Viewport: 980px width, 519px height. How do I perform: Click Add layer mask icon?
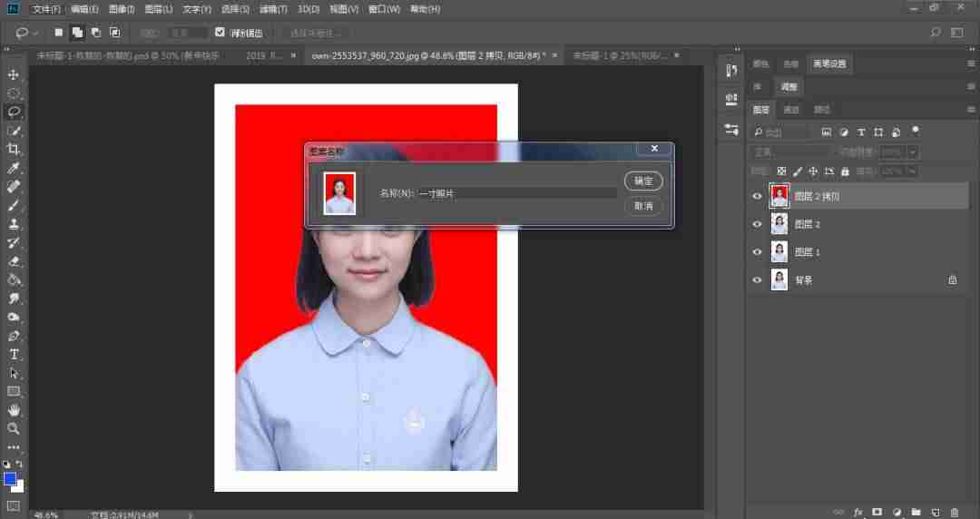(877, 512)
